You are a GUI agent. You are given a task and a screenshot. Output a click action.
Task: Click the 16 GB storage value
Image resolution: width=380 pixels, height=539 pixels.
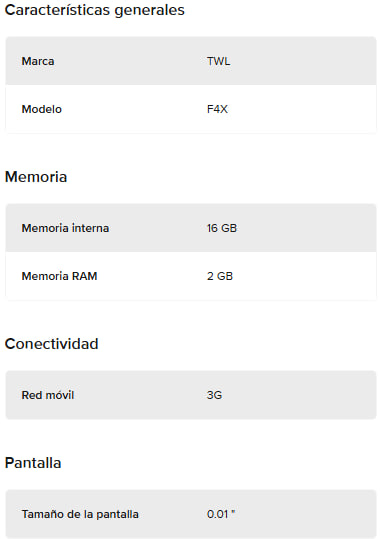(x=222, y=228)
